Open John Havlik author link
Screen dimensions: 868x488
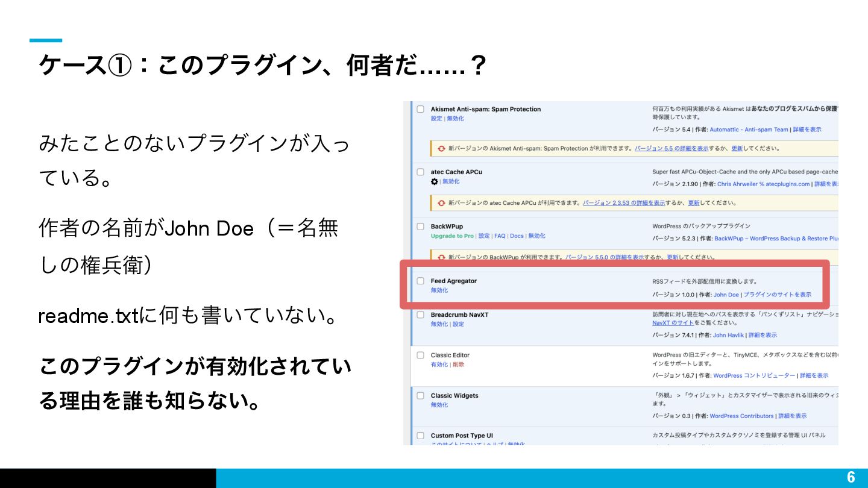coord(728,335)
